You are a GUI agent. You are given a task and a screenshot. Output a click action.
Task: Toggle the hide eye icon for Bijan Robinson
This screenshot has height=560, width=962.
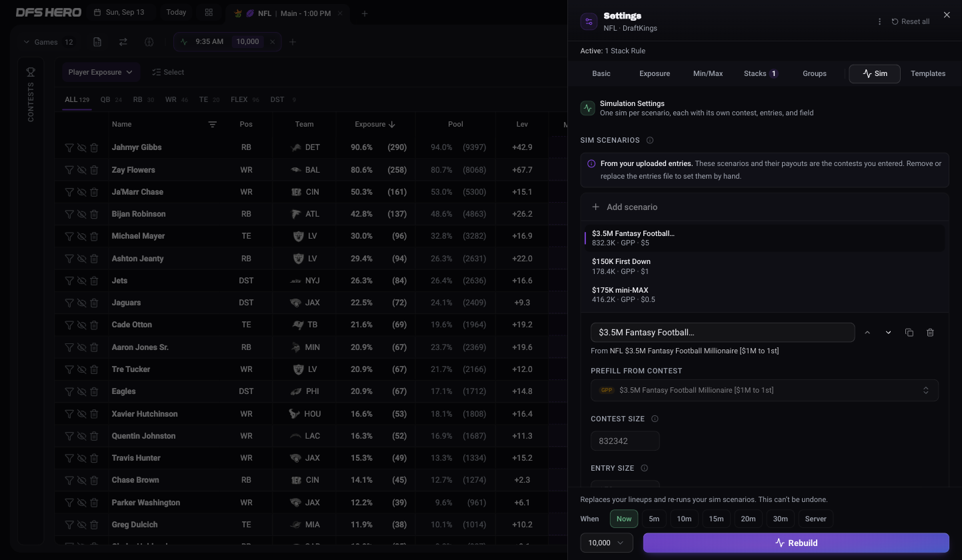tap(81, 214)
